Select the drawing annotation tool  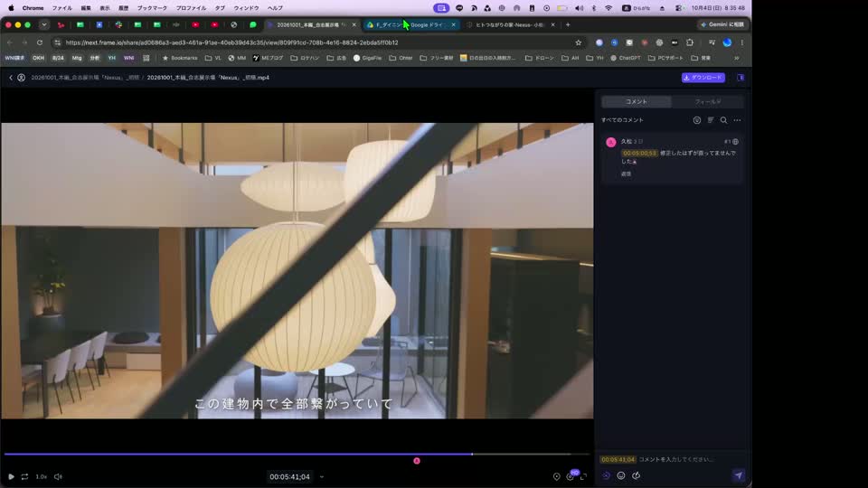click(x=636, y=476)
